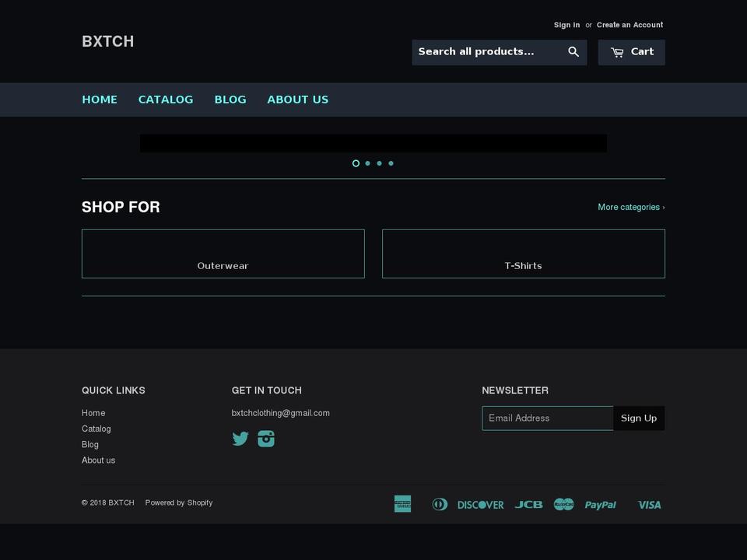Click the Sign Up newsletter button
Image resolution: width=747 pixels, height=560 pixels.
[x=639, y=418]
